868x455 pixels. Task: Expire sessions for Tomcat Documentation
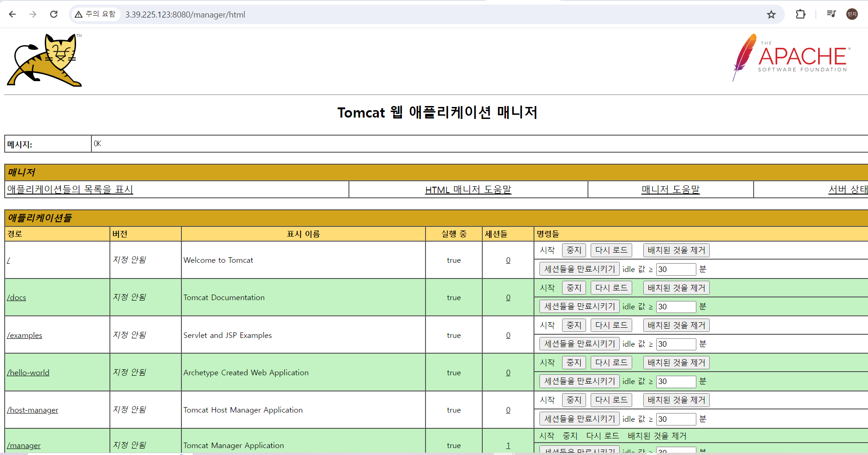[580, 307]
